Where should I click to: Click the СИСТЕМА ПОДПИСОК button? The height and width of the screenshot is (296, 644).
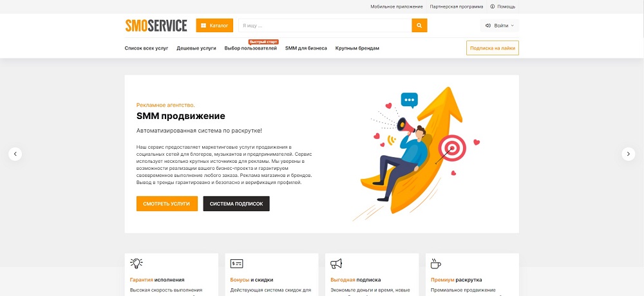tap(236, 203)
